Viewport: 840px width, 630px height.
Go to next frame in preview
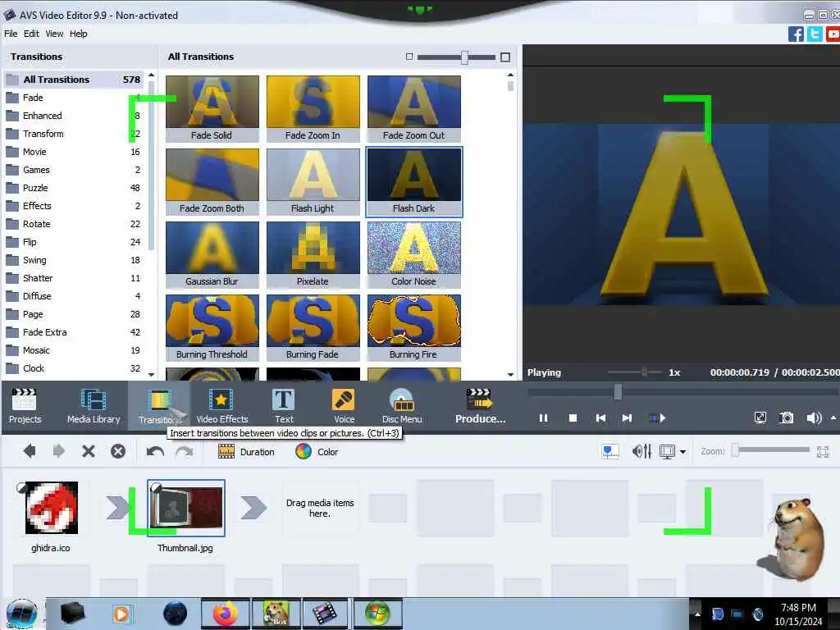point(627,418)
